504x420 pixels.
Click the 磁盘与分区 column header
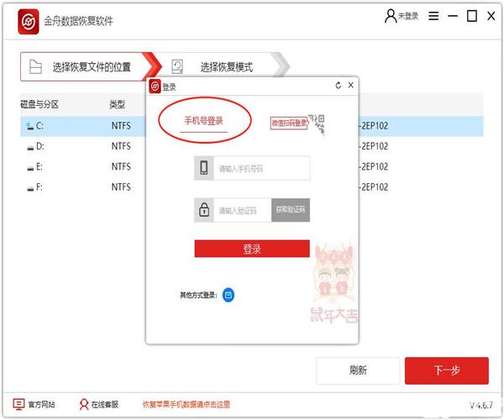coord(39,104)
